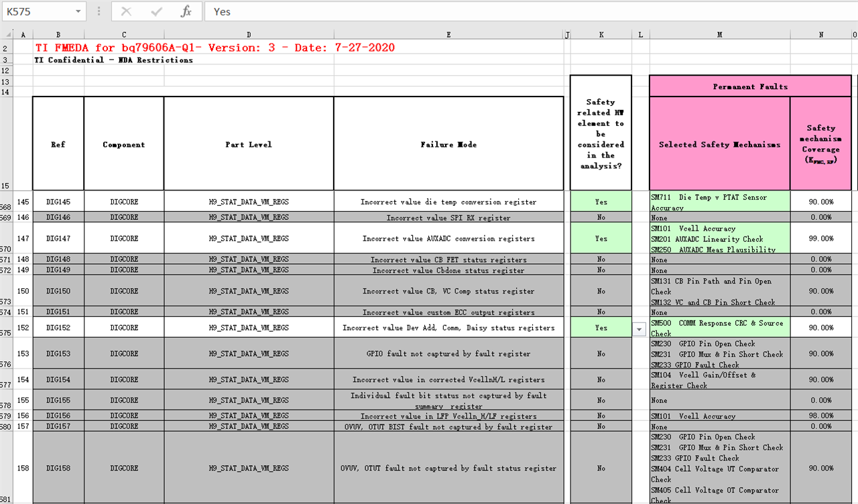Click Incorrect value SPI RX register cell

448,217
